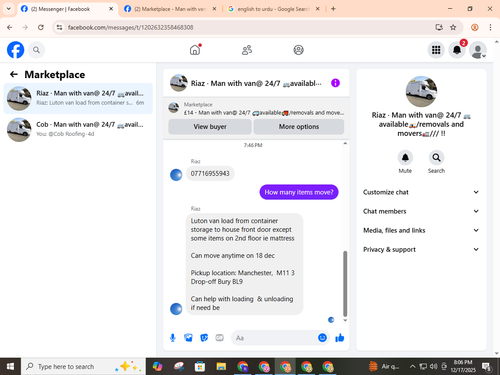Open the Facebook menu grid icon
The height and width of the screenshot is (375, 500).
coord(436,50)
